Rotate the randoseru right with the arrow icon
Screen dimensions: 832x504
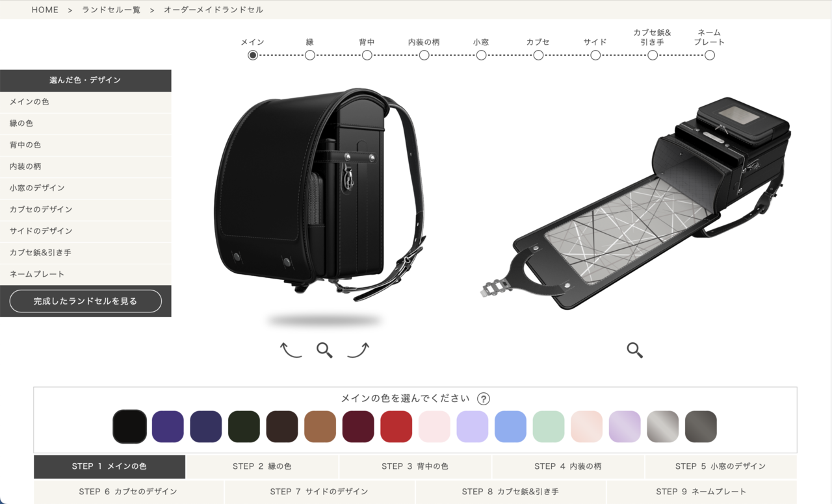point(358,350)
